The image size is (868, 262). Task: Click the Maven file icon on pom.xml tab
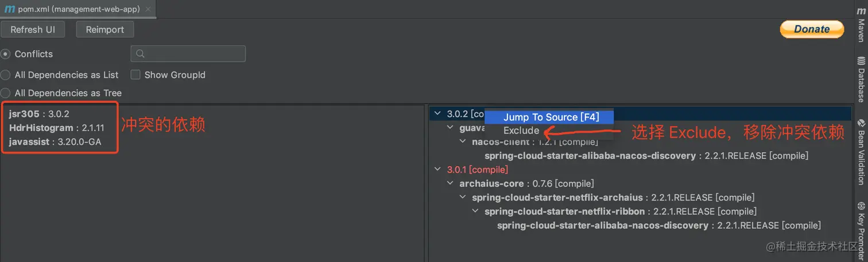[x=9, y=9]
